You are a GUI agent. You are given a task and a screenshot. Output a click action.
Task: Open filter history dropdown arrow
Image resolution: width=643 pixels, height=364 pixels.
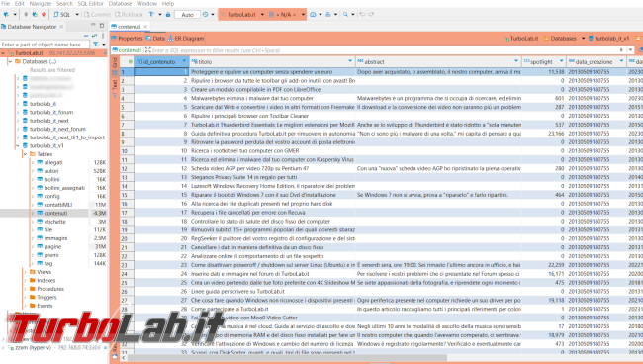[631, 50]
